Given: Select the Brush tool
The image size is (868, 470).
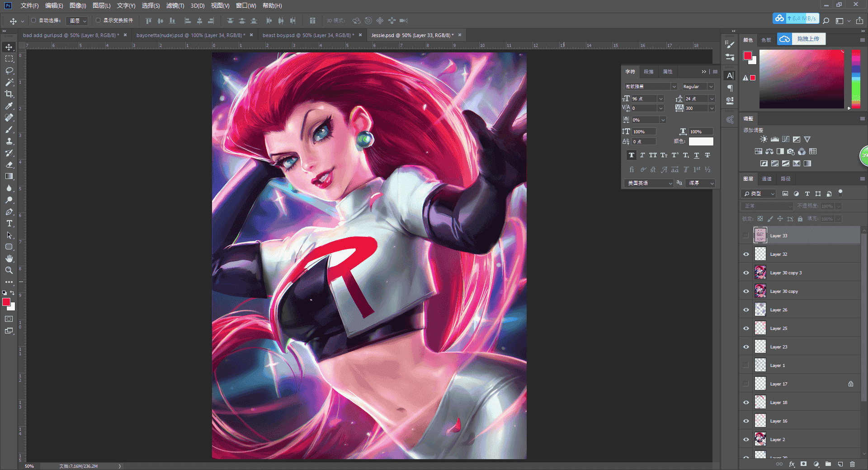Looking at the screenshot, I should (9, 130).
